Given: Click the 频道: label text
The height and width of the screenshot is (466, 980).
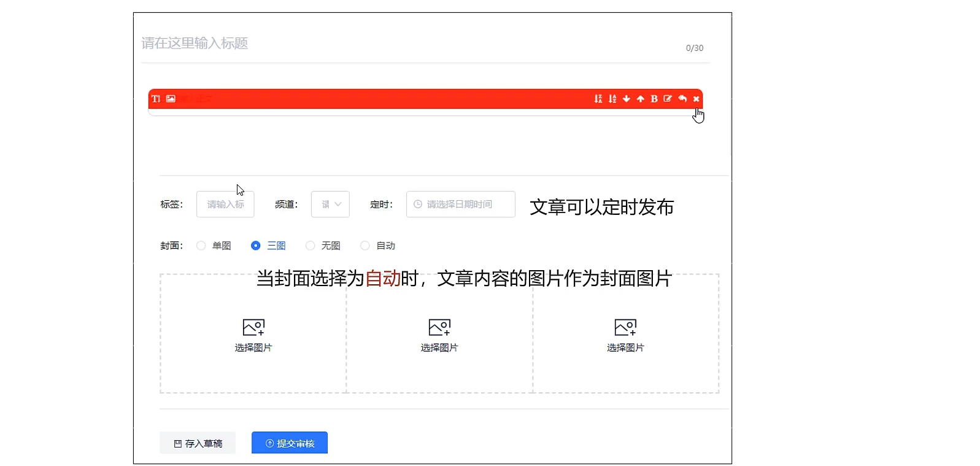Looking at the screenshot, I should (287, 204).
